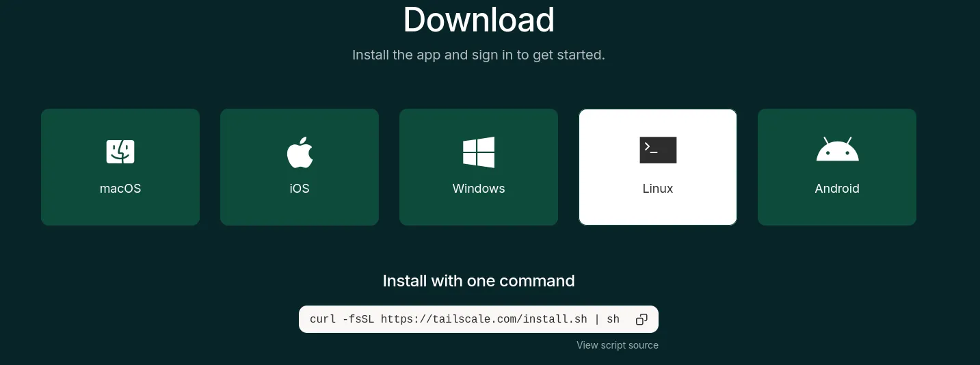This screenshot has width=980, height=365.
Task: Choose the iOS label text
Action: point(300,189)
